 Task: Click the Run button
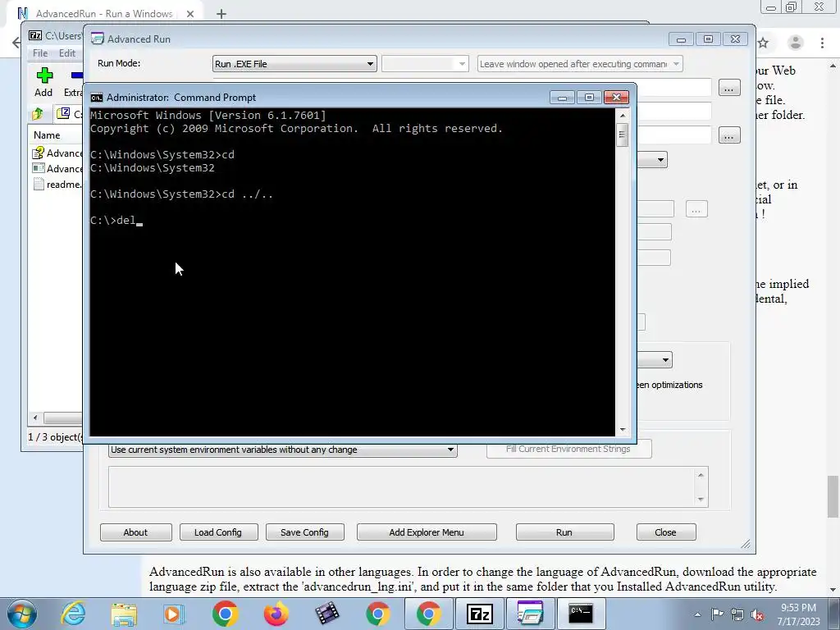564,532
